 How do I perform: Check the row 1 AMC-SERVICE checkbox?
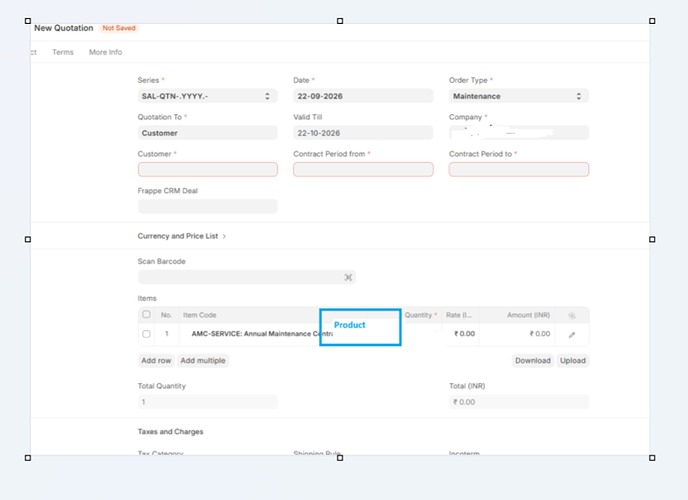pos(147,334)
